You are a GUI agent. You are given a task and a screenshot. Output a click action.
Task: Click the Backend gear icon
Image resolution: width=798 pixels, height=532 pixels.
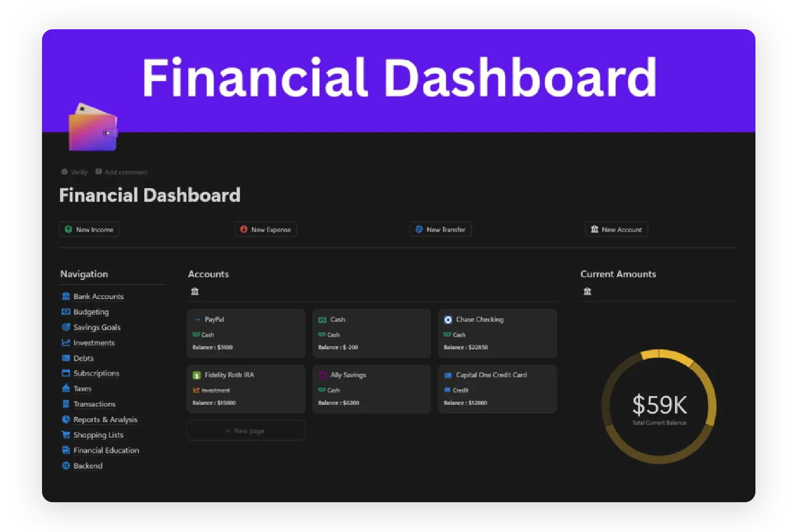[x=66, y=465]
